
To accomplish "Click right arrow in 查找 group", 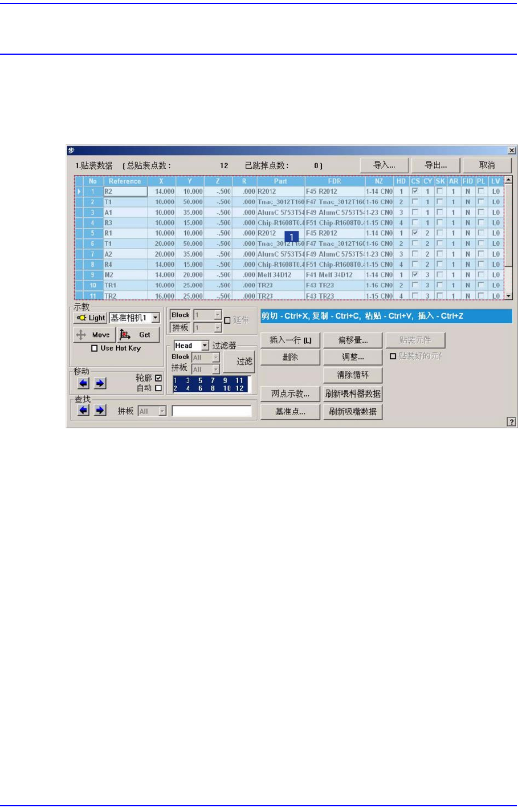I will (100, 410).
